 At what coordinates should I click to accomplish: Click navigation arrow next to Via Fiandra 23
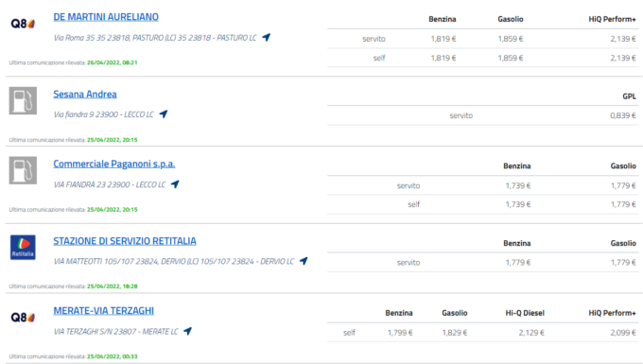pyautogui.click(x=175, y=184)
